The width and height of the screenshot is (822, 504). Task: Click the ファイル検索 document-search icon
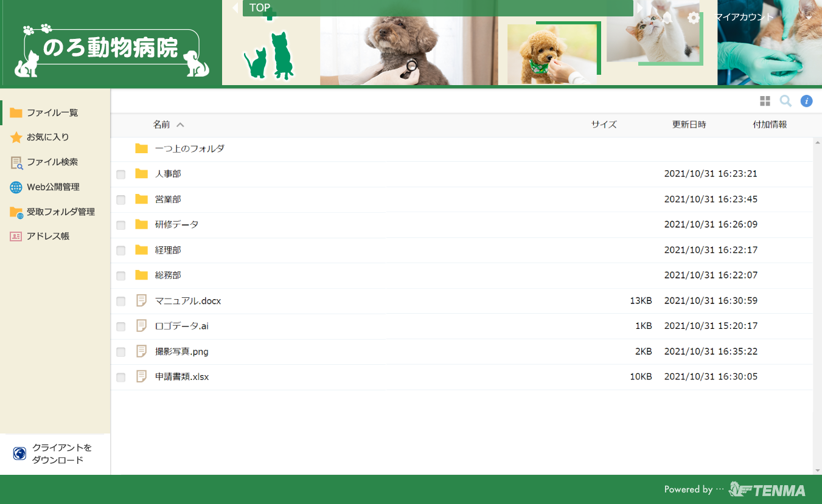click(16, 162)
